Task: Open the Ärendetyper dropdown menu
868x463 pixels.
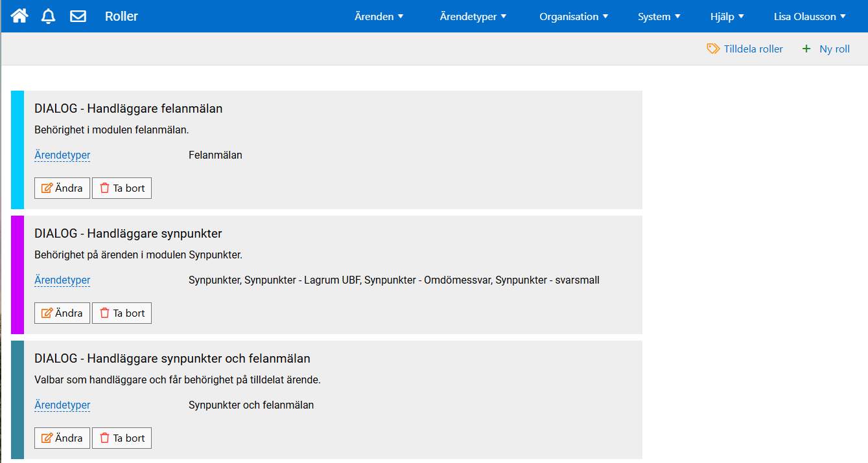Action: pyautogui.click(x=473, y=17)
